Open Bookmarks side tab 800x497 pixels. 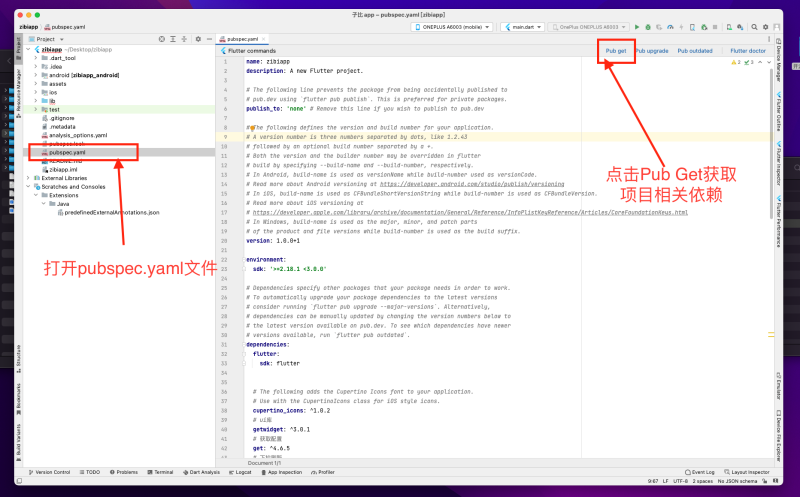pos(18,398)
